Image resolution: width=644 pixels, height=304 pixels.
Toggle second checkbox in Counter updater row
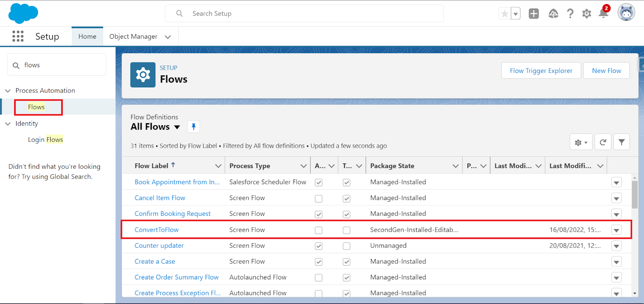point(346,246)
